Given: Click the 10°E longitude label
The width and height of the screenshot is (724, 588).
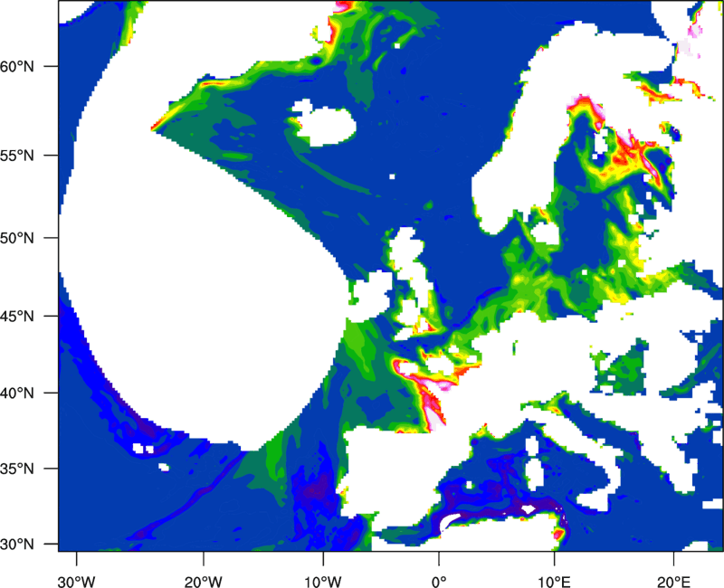Looking at the screenshot, I should (x=554, y=582).
